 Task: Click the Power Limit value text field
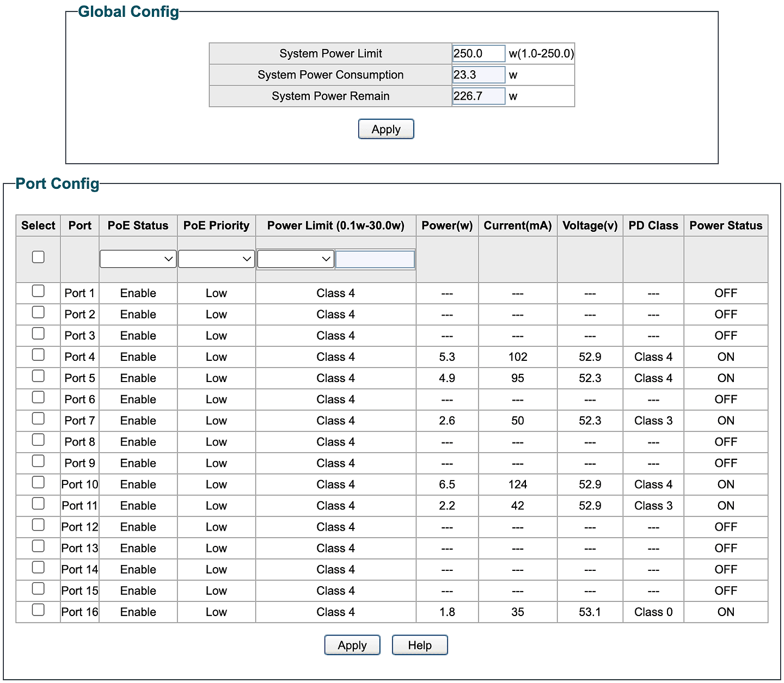(375, 259)
